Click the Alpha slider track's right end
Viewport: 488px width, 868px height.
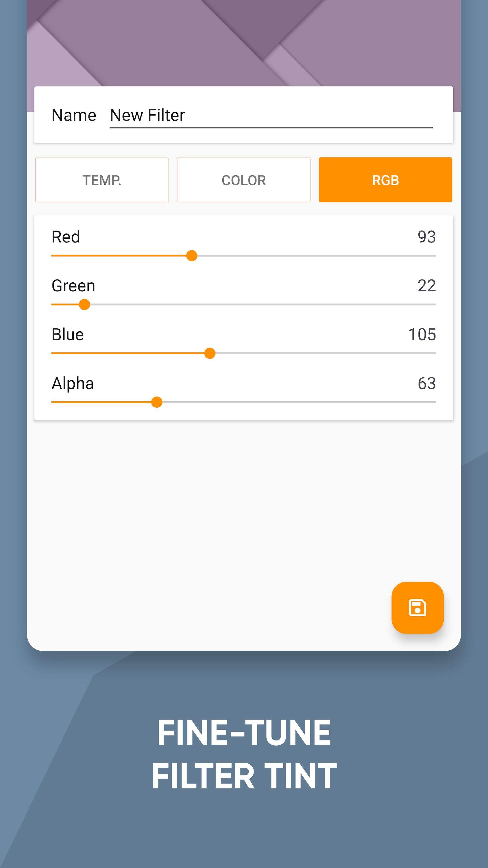coord(433,402)
